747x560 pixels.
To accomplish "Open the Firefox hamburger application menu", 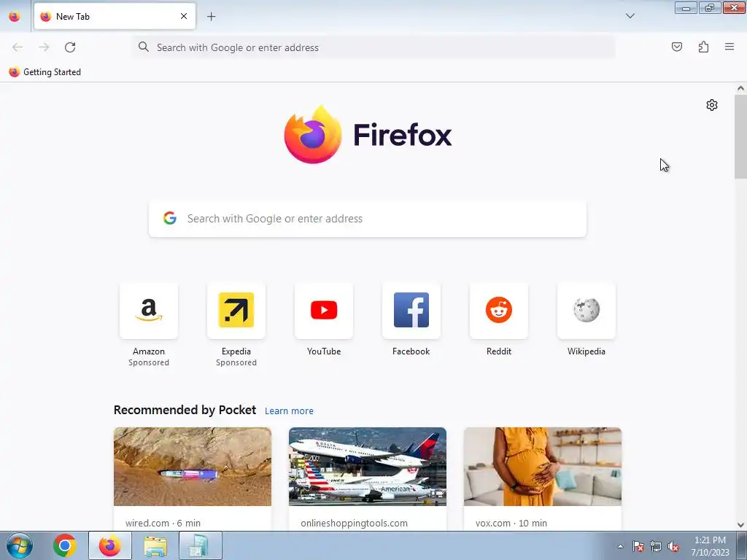I will coord(729,47).
